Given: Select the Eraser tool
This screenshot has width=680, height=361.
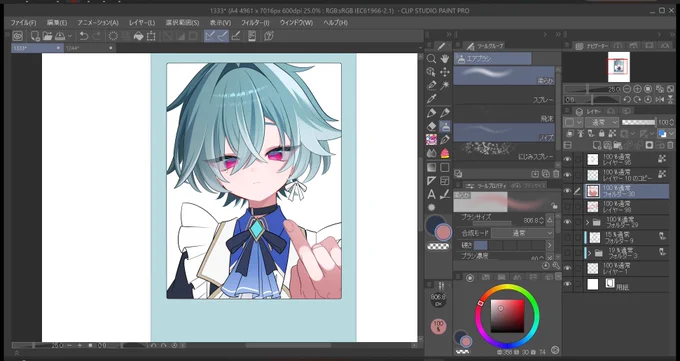Looking at the screenshot, I should (431, 126).
